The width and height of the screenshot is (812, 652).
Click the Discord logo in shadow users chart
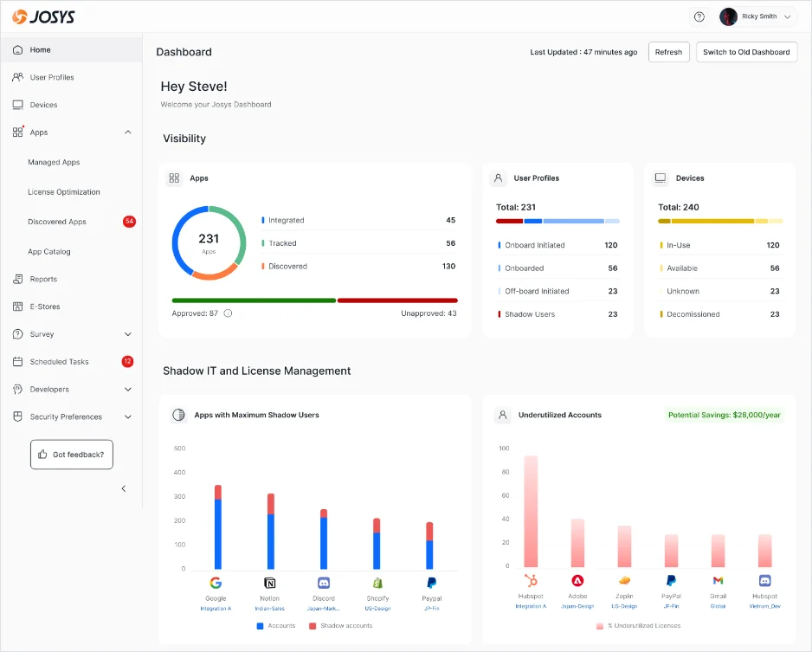[x=324, y=583]
